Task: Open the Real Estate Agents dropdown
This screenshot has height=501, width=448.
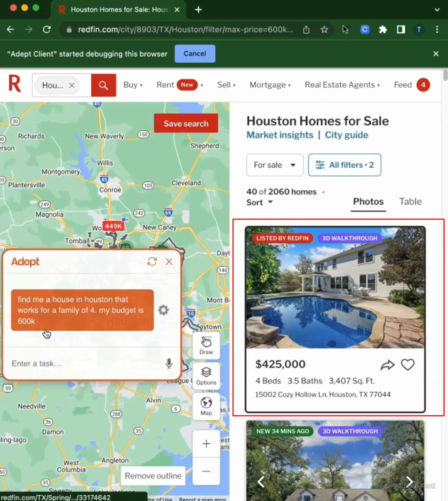Action: pos(342,85)
